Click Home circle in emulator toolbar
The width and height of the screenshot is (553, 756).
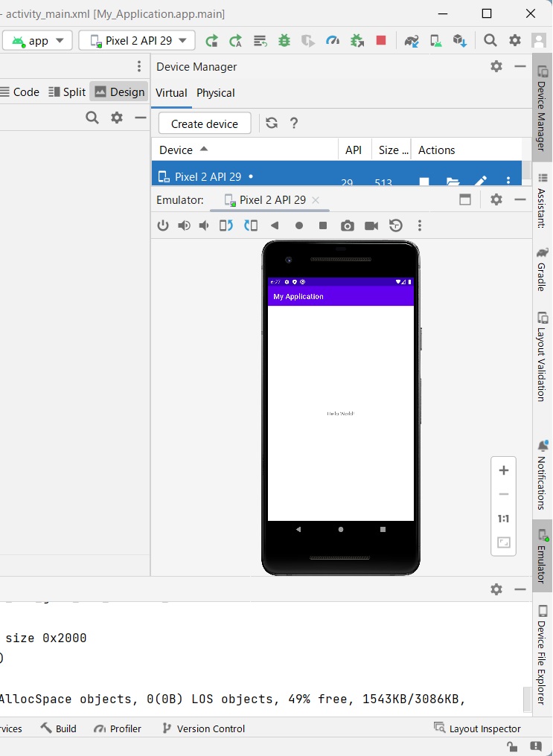click(299, 225)
